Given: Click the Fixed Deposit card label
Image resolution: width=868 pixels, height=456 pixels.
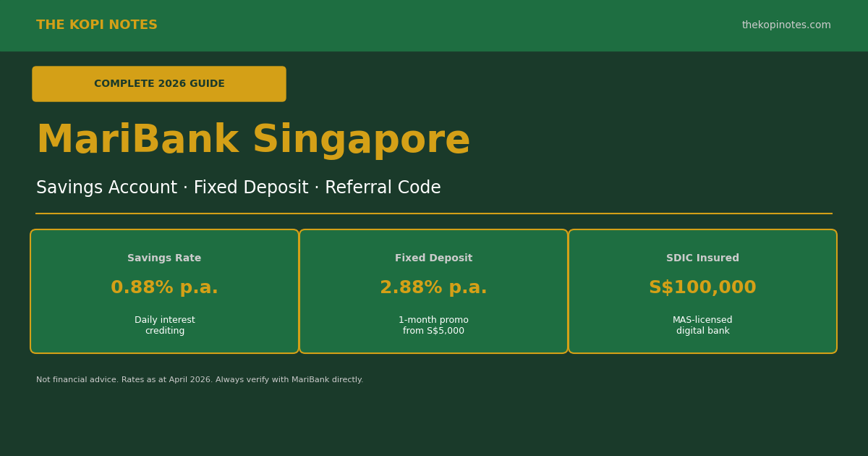Looking at the screenshot, I should (x=433, y=258).
